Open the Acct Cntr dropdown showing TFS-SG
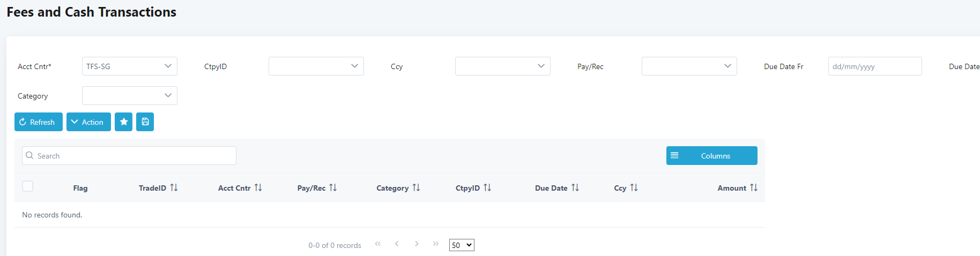The height and width of the screenshot is (256, 980). coord(129,66)
